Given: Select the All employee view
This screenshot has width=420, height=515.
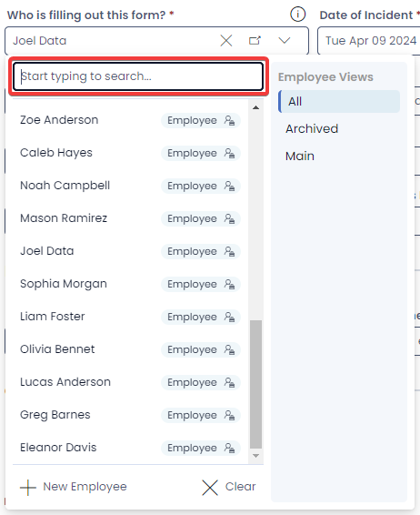Looking at the screenshot, I should pos(339,102).
